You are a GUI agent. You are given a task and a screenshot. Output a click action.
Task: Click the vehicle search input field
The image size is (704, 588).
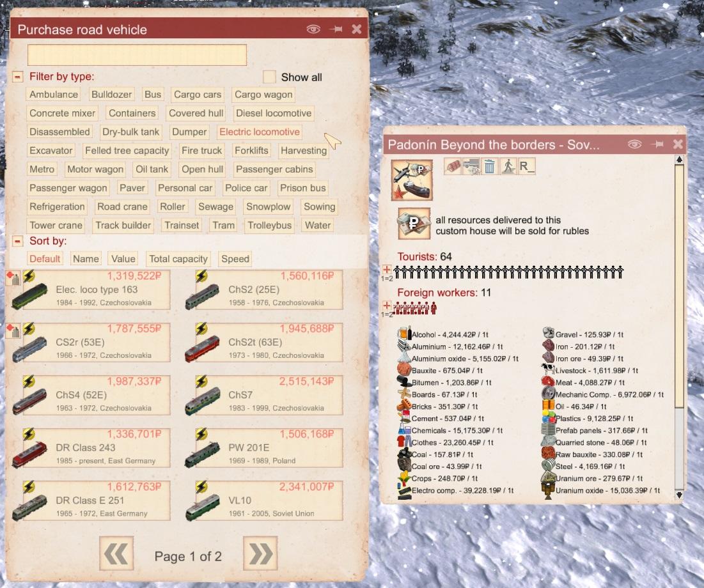click(137, 55)
